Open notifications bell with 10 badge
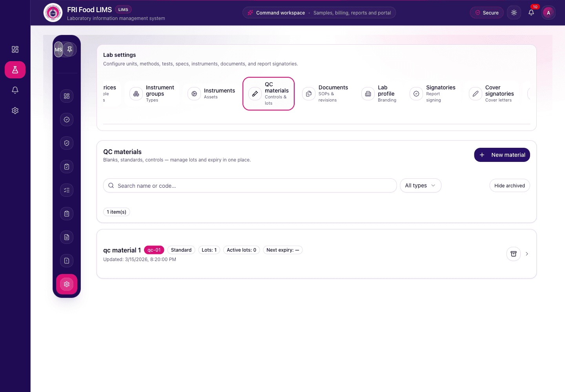This screenshot has width=565, height=392. point(531,13)
